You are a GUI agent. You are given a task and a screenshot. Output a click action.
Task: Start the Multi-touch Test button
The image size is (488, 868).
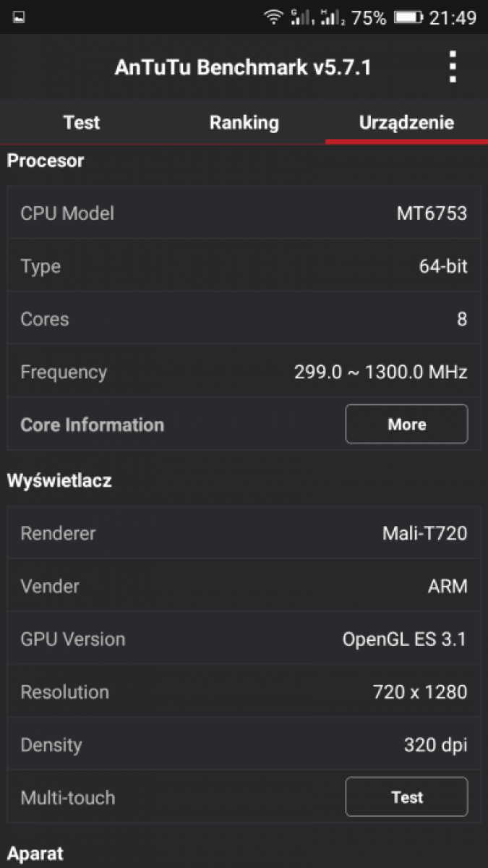[x=406, y=797]
